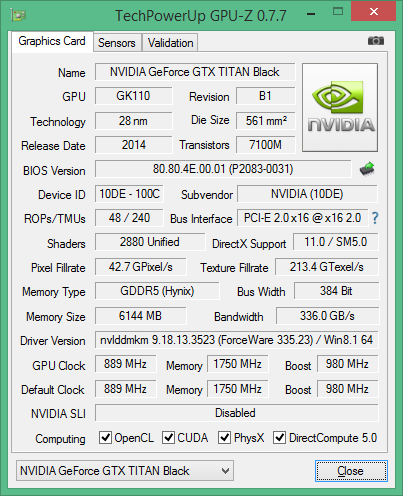Image resolution: width=403 pixels, height=496 pixels.
Task: Click the GPU-Z app icon in title bar
Action: coord(18,15)
